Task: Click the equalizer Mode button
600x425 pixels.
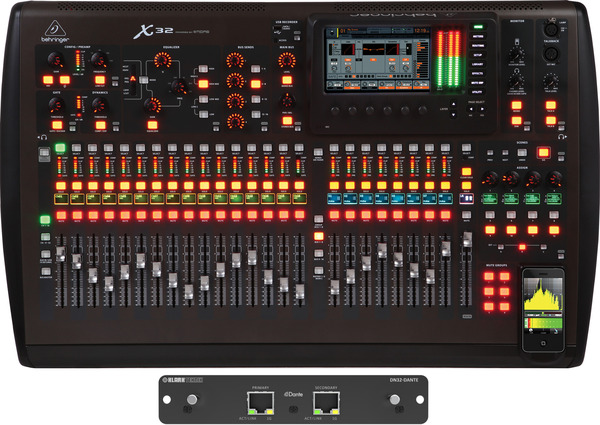Action: tap(143, 80)
